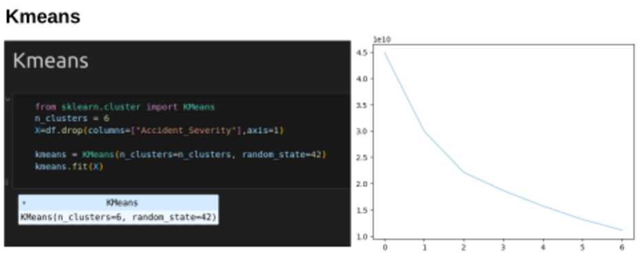Place cursor on n_clusters = 6 line
The image size is (644, 256).
[x=72, y=119]
